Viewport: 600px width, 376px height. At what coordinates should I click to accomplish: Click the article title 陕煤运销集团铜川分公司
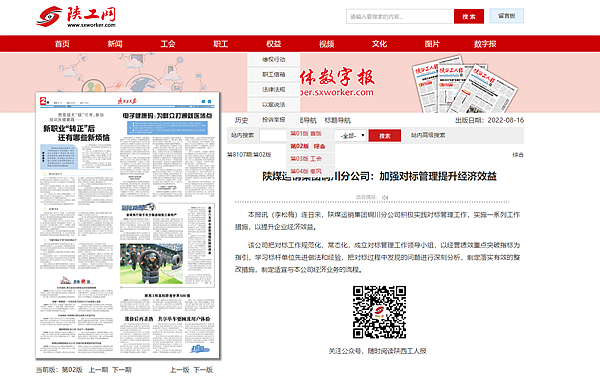[379, 176]
